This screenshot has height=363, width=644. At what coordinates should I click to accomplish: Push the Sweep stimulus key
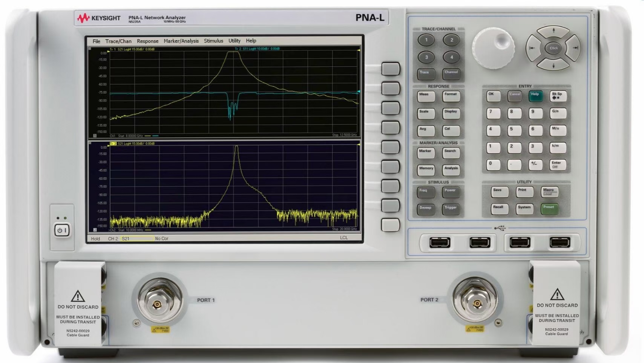[426, 210]
